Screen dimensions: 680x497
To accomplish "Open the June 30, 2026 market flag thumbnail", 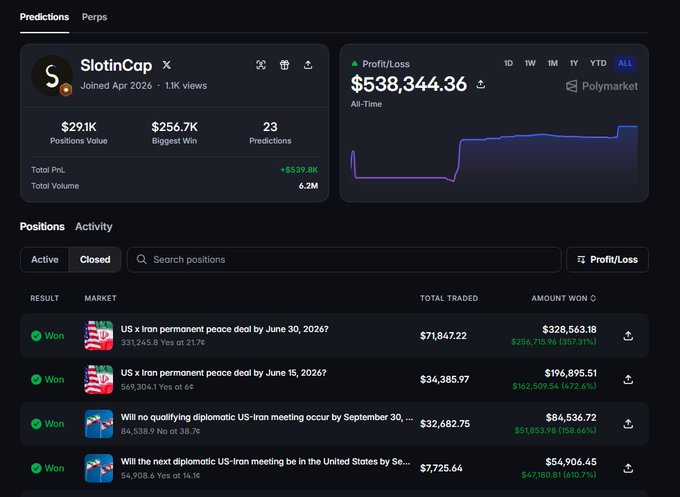I will pos(99,336).
